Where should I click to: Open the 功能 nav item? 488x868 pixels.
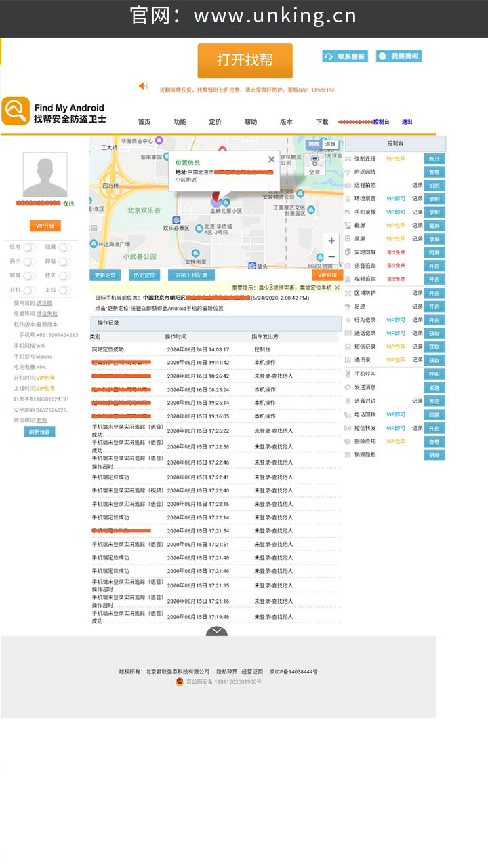tap(180, 122)
